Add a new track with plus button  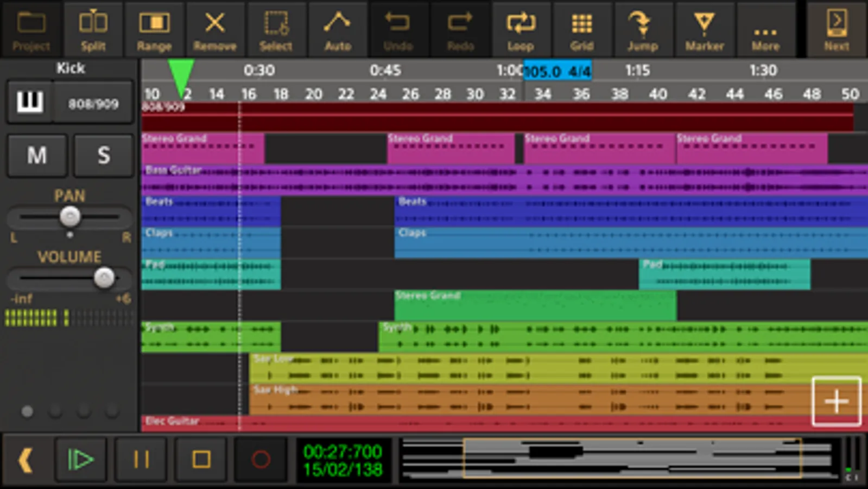[836, 402]
